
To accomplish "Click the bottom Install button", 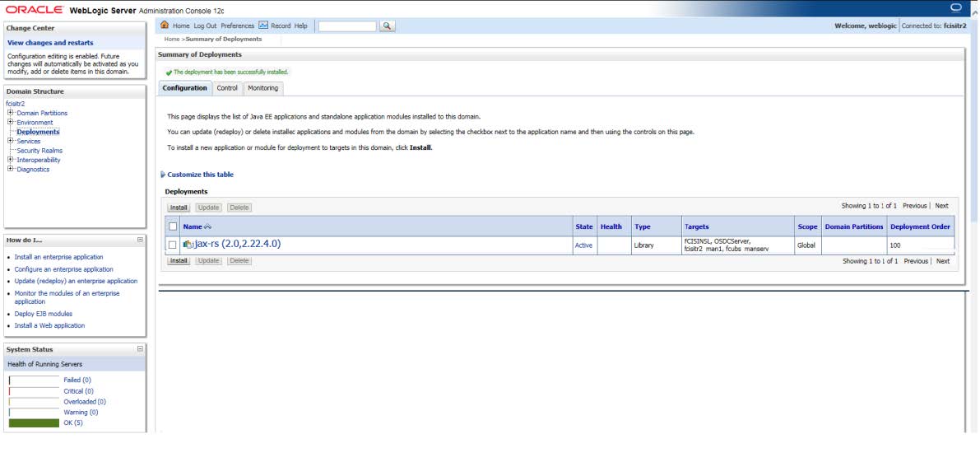I will (x=179, y=261).
